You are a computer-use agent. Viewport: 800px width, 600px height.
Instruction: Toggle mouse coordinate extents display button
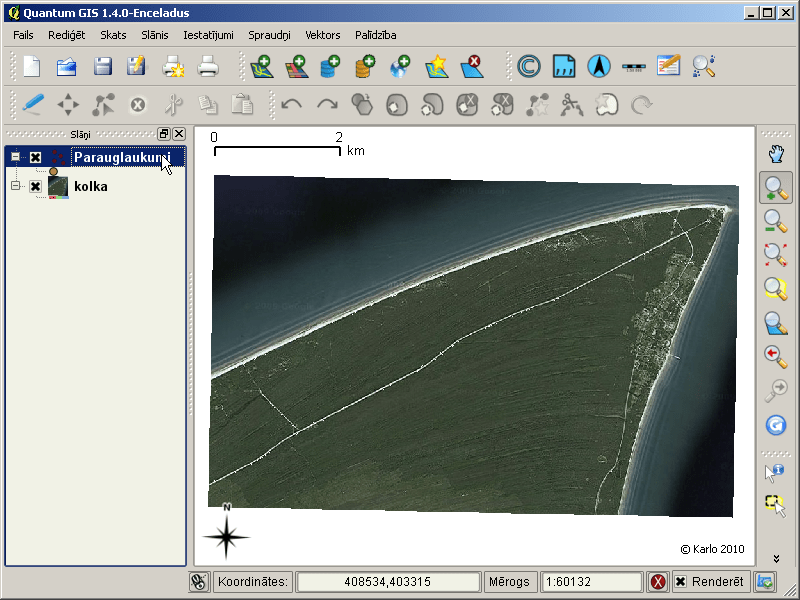pyautogui.click(x=198, y=582)
